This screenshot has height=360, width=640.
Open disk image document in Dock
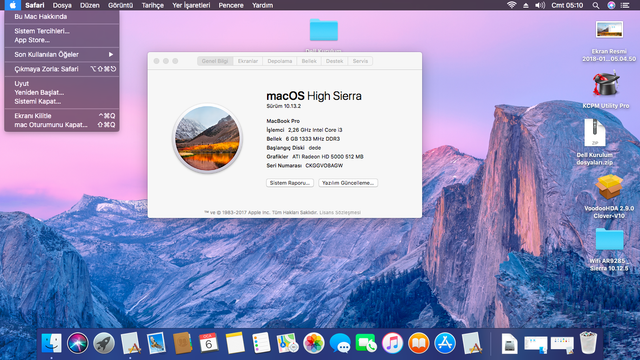click(509, 343)
